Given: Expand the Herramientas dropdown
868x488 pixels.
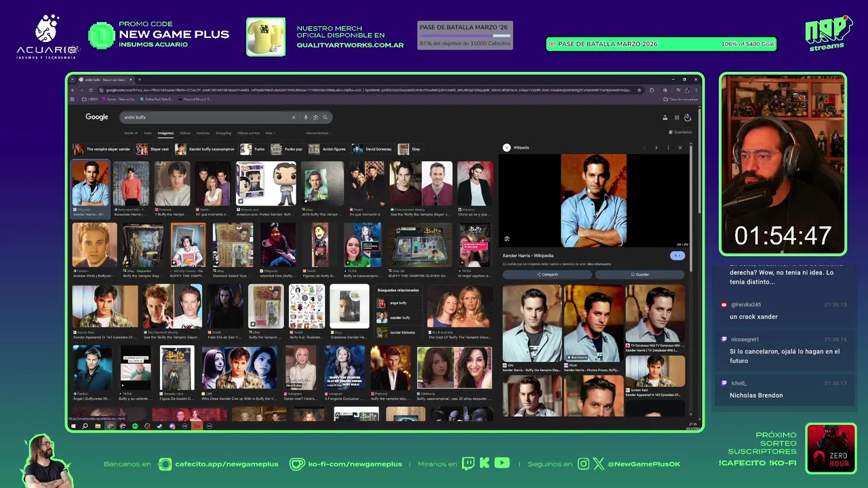Looking at the screenshot, I should (318, 133).
